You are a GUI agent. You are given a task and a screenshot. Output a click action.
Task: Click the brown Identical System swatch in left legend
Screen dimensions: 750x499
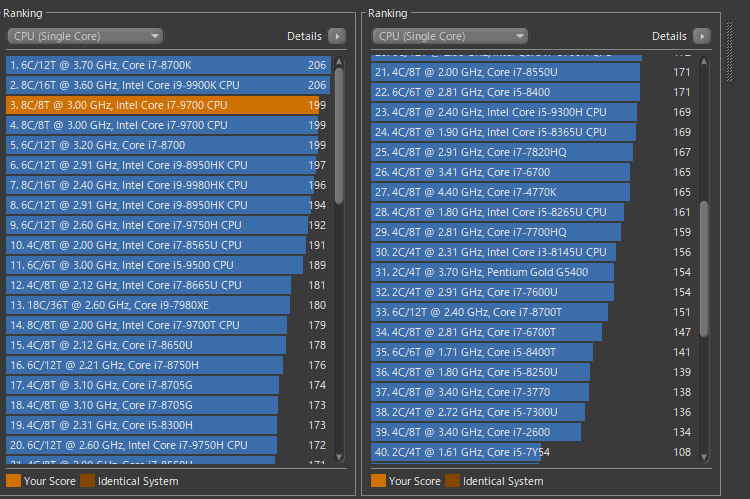coord(88,481)
